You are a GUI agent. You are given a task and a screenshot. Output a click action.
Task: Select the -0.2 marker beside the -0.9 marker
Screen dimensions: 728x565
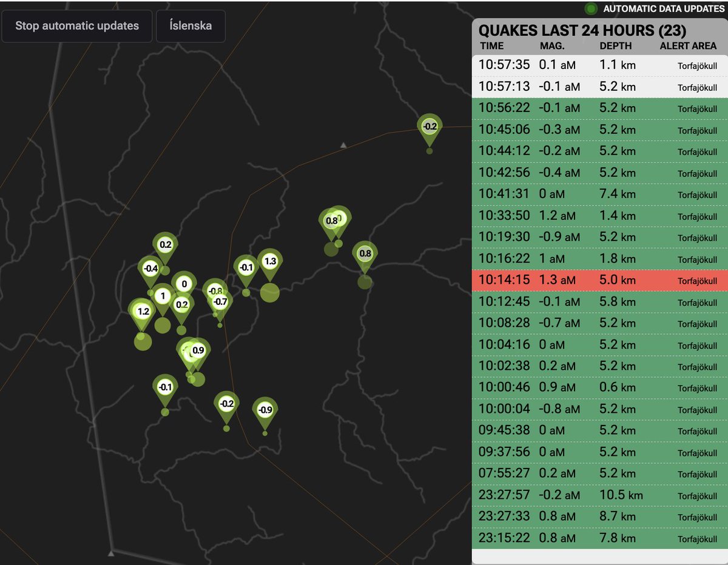(x=226, y=407)
